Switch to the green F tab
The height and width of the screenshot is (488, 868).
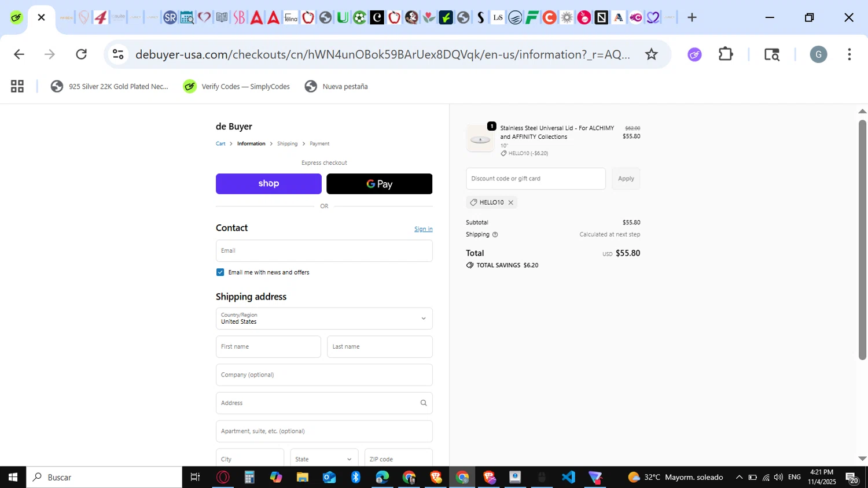pyautogui.click(x=532, y=17)
